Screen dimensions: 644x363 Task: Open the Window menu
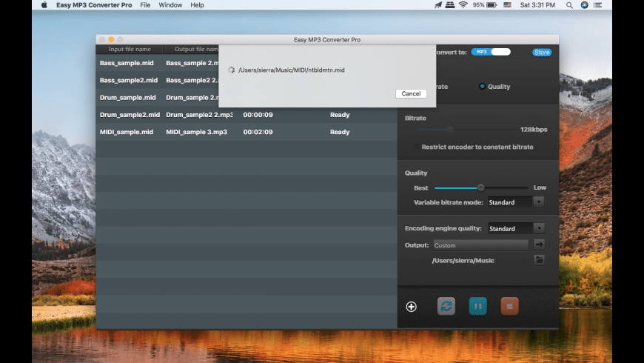[170, 5]
